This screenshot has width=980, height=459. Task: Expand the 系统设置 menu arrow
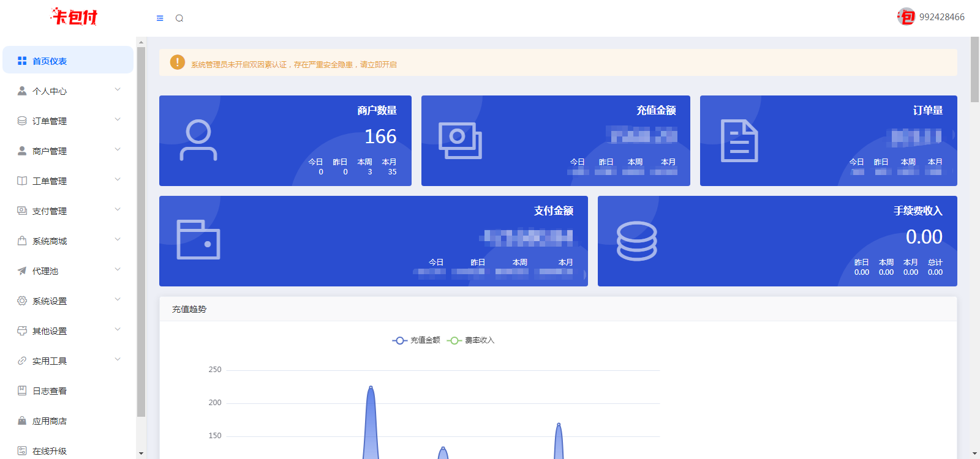point(118,300)
